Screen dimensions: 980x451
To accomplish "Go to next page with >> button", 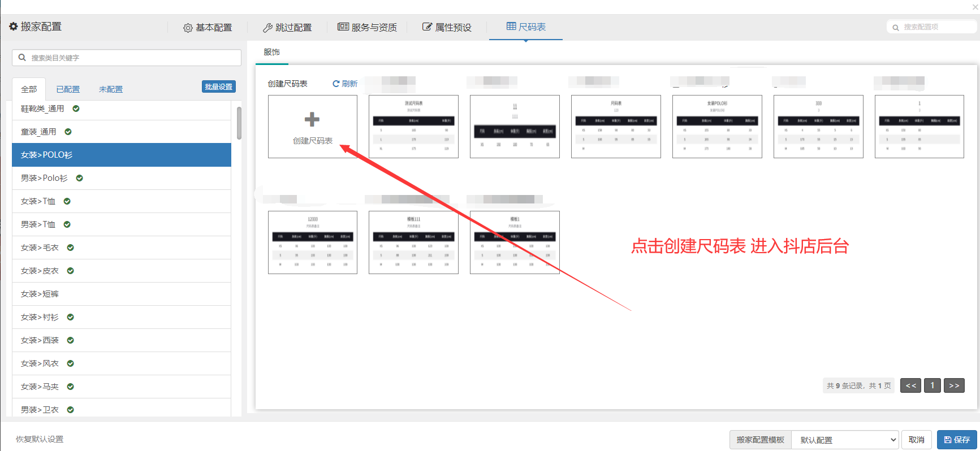I will pos(954,385).
